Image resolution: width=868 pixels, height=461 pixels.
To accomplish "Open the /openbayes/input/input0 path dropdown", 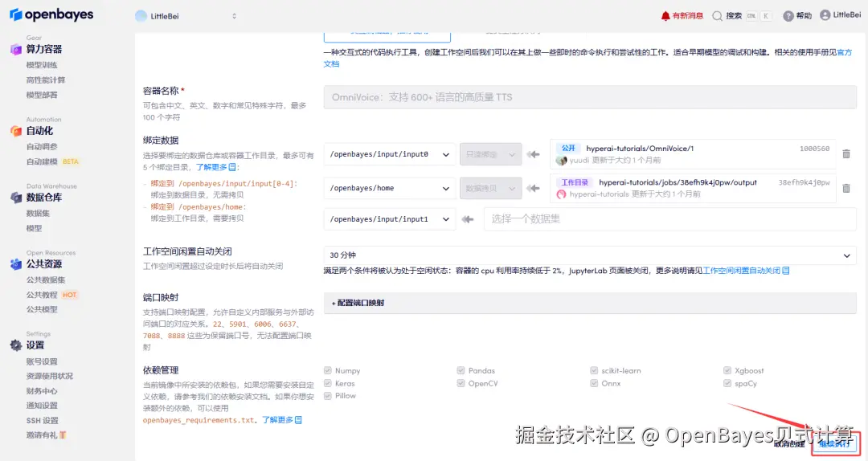I will click(390, 154).
